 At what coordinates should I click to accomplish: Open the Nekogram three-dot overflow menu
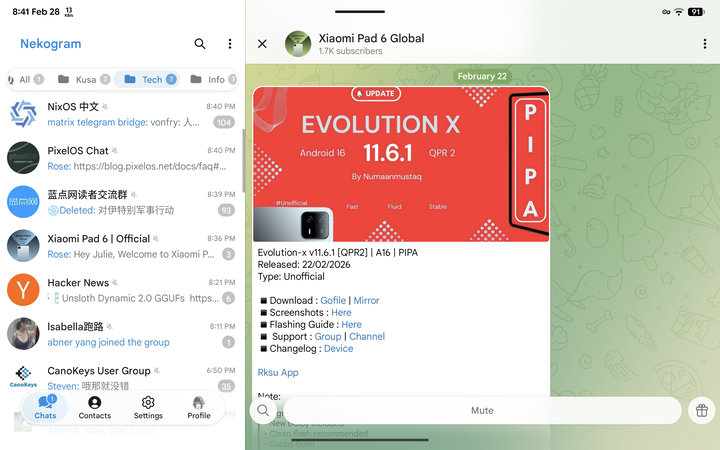[x=230, y=44]
